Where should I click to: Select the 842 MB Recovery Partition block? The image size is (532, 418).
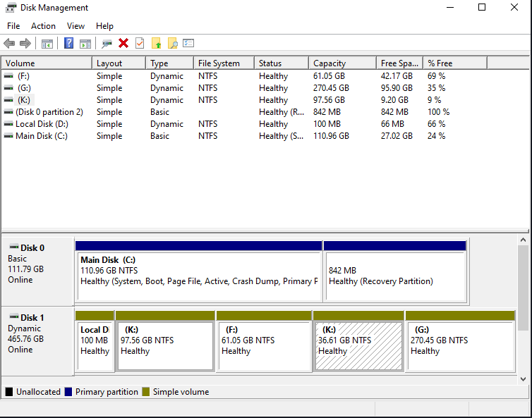tap(395, 271)
